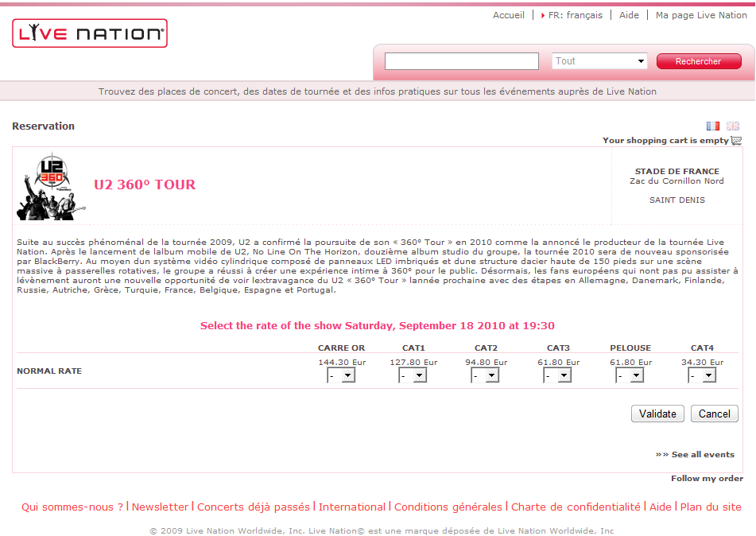This screenshot has height=536, width=756.
Task: Open Plan du site footer link
Action: 711,507
